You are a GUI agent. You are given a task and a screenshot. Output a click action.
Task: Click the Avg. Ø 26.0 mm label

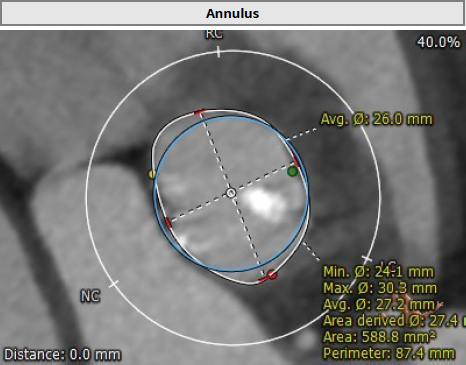(377, 119)
